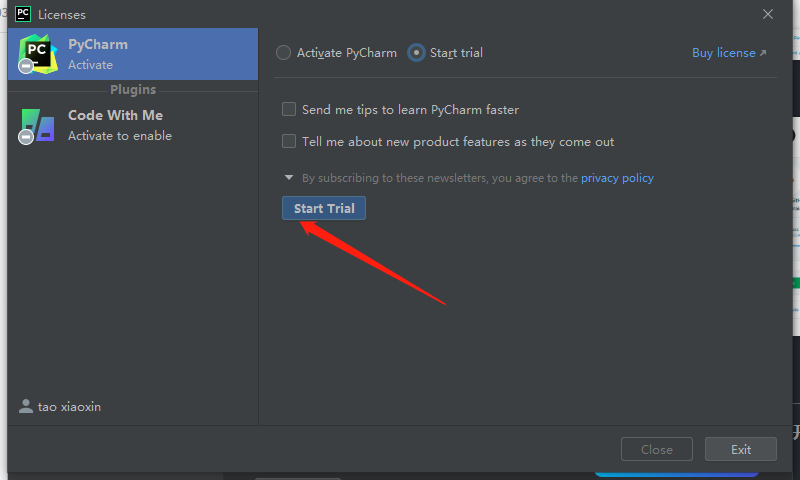
Task: Click the tao xiaoxin account name
Action: 69,407
